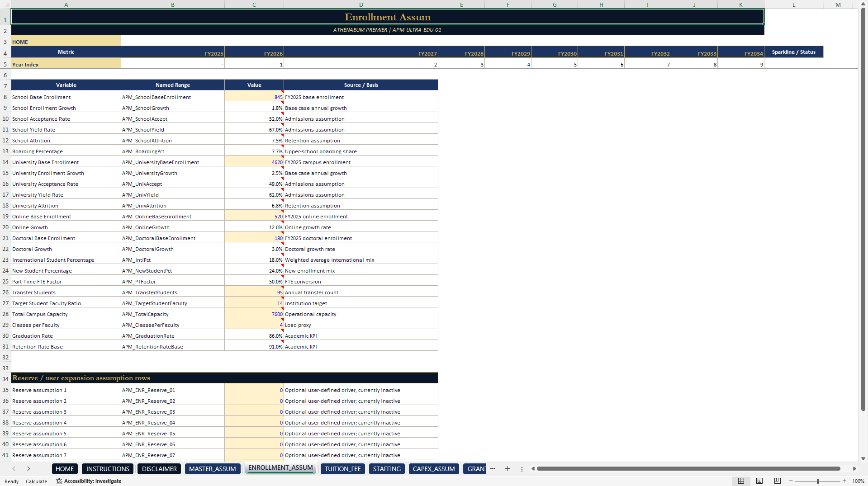Switch to Page Break Preview icon
Image resolution: width=868 pixels, height=486 pixels.
pyautogui.click(x=778, y=481)
